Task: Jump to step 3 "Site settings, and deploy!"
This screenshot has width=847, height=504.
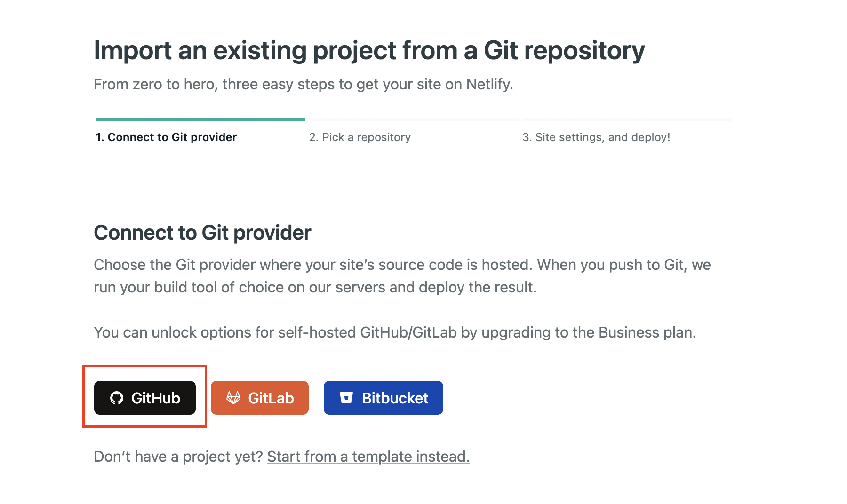Action: [596, 137]
